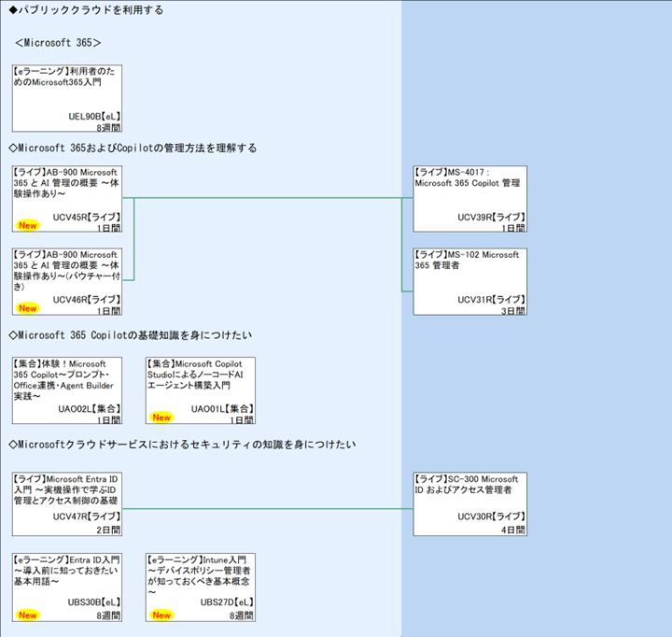Click the 8週間 duration on UEL90B course

[108, 127]
